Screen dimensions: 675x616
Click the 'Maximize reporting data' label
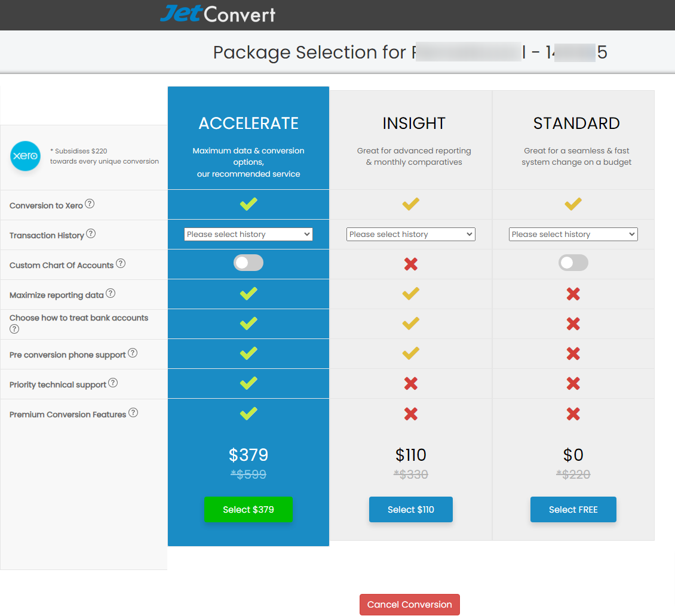tap(56, 295)
